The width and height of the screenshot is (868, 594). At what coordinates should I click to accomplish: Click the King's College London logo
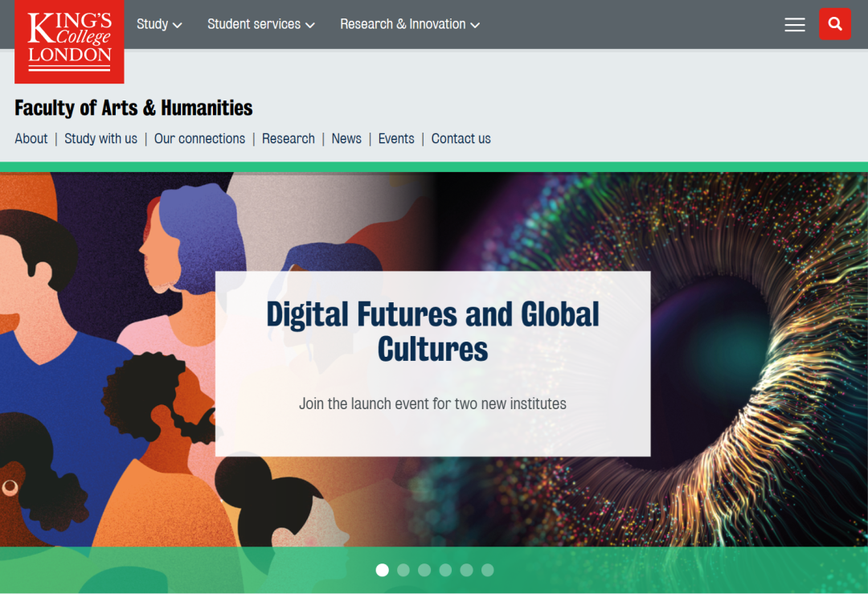click(69, 41)
